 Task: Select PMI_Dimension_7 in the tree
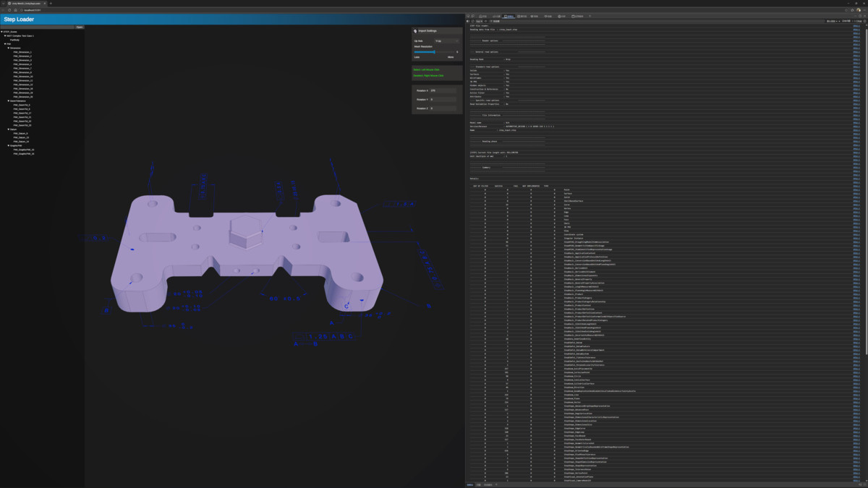point(22,68)
